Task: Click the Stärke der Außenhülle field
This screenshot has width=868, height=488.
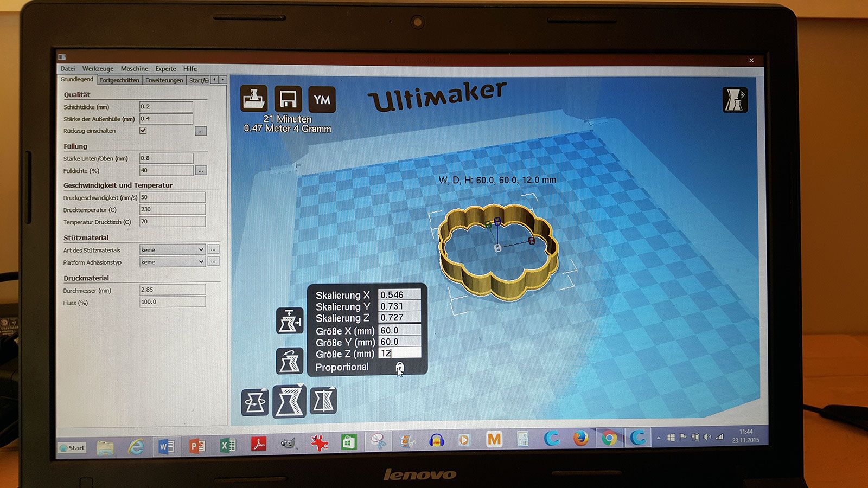Action: click(166, 119)
